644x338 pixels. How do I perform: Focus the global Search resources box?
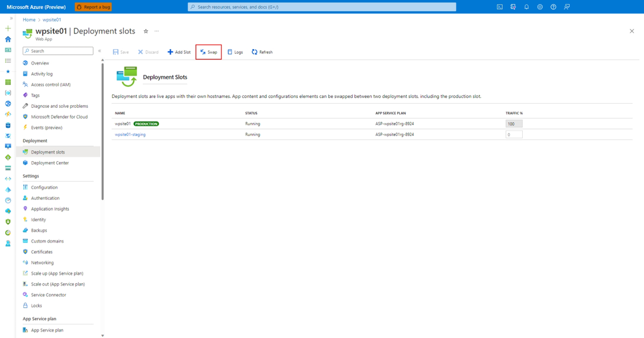pyautogui.click(x=322, y=7)
